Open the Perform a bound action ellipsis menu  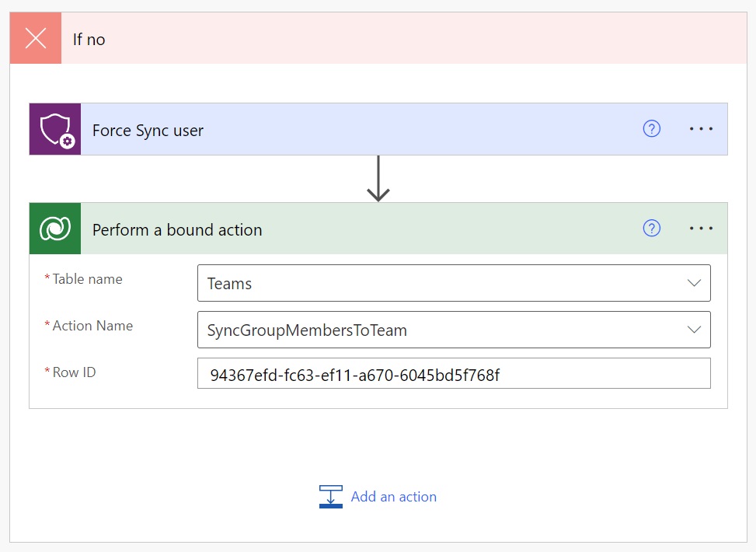pos(701,229)
